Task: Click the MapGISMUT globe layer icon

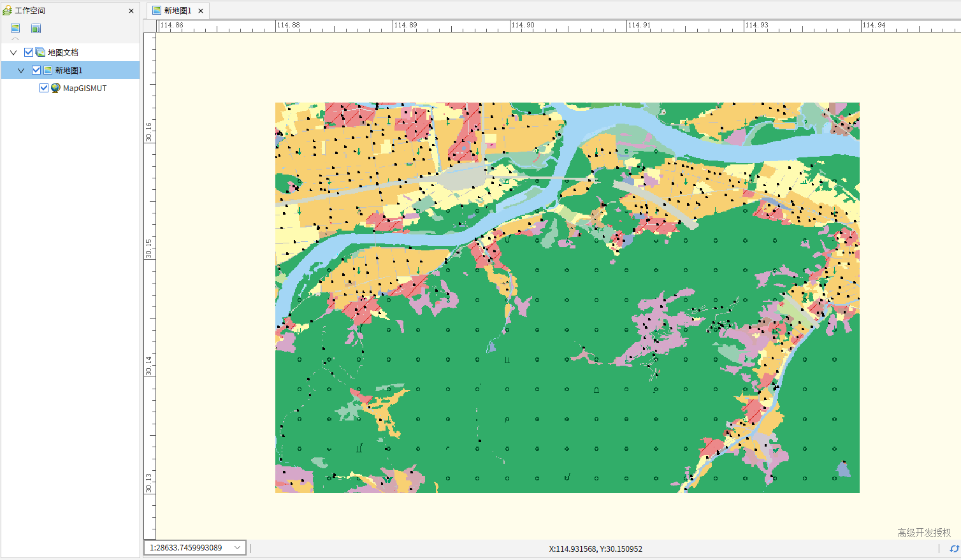Action: [x=55, y=88]
